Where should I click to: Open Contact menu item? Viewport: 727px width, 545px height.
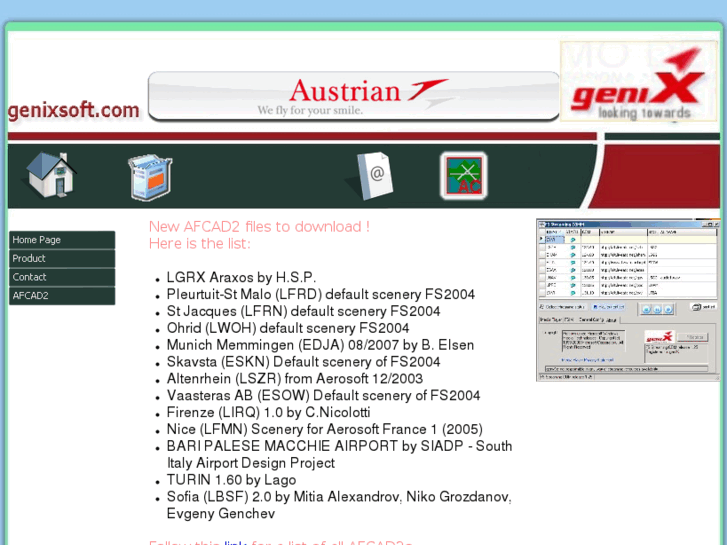point(62,277)
